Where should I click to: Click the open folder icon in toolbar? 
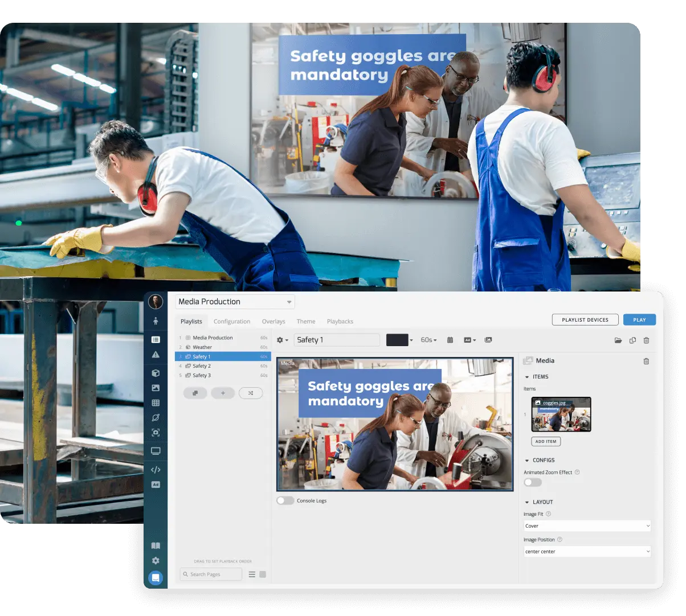(618, 340)
